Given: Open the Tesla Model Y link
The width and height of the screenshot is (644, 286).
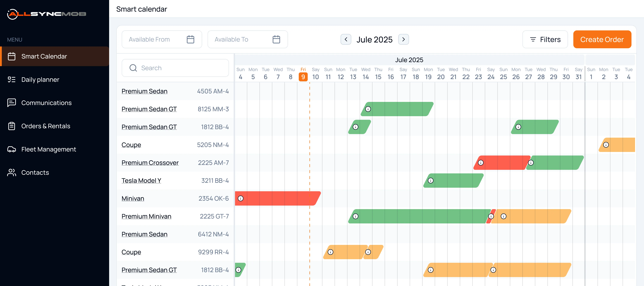Looking at the screenshot, I should point(141,181).
